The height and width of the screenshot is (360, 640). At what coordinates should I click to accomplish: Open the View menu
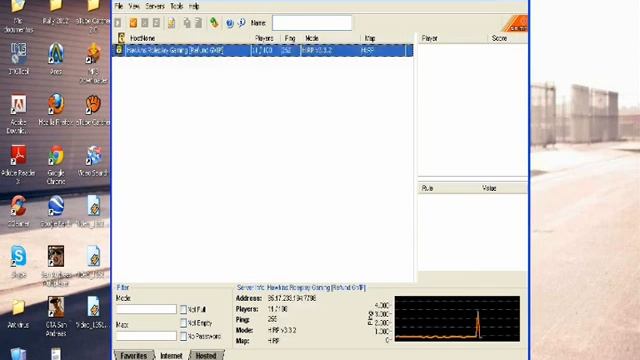pyautogui.click(x=134, y=6)
